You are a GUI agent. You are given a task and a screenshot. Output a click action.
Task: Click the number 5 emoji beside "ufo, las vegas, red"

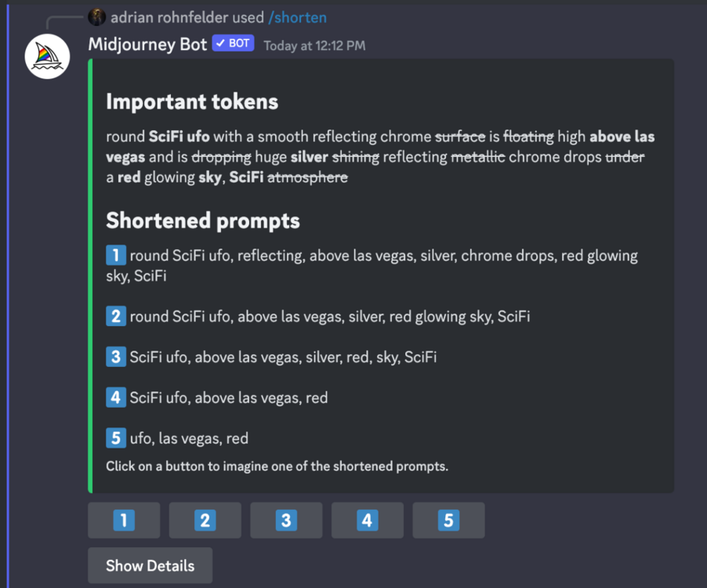116,439
